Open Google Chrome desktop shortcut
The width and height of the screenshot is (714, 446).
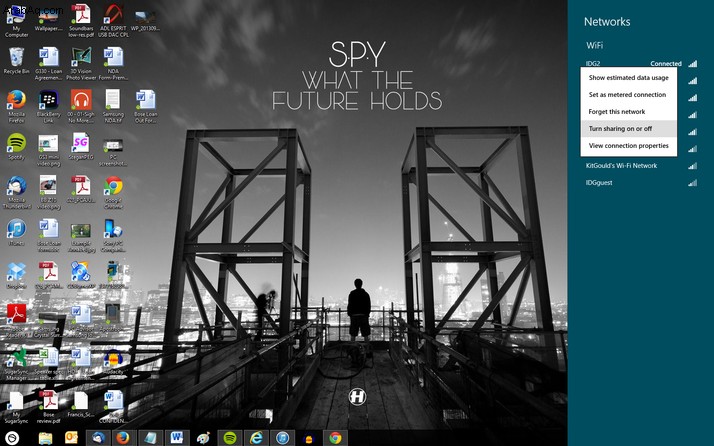click(113, 193)
